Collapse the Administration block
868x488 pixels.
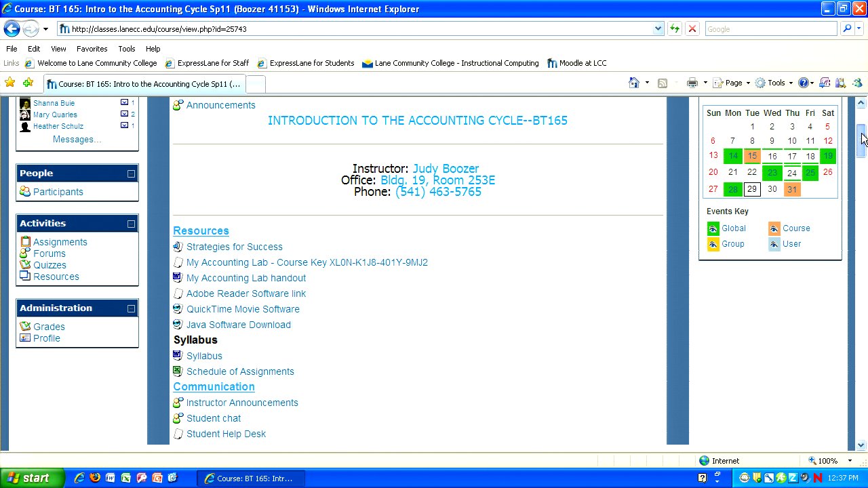[131, 308]
